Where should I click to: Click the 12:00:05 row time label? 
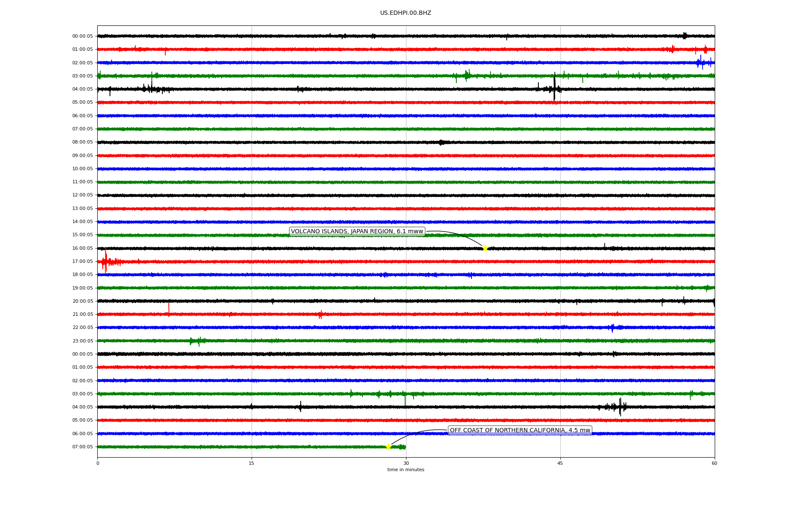click(82, 195)
